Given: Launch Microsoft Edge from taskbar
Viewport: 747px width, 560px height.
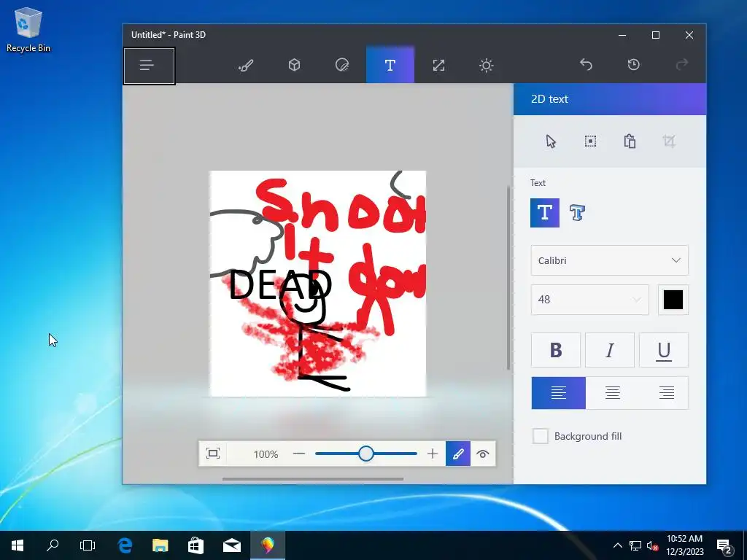Looking at the screenshot, I should point(125,545).
